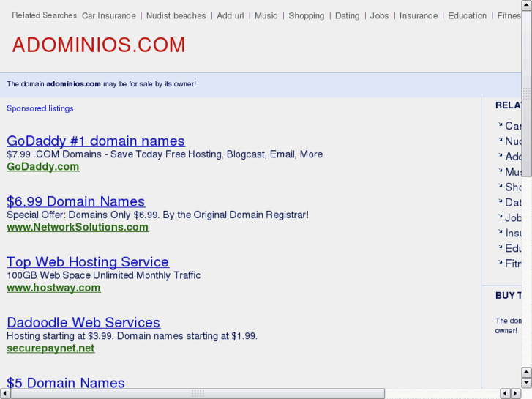Click the horizontal scrollbar left arrow at far left
The image size is (532, 399).
[5, 394]
